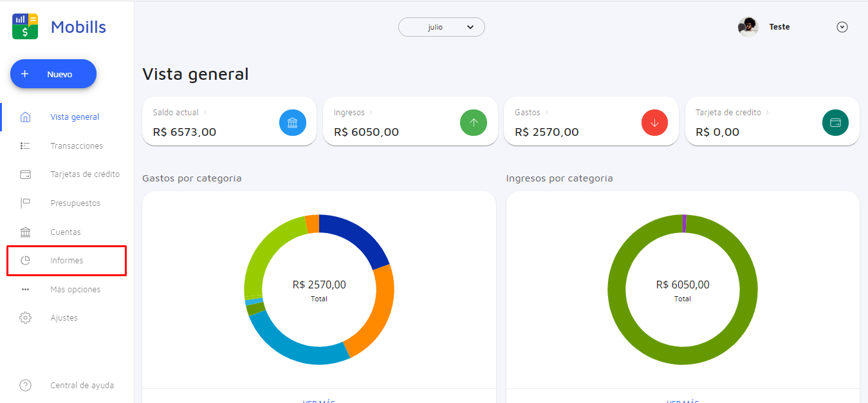
Task: Open Presupuestos from the sidebar
Action: (x=75, y=203)
